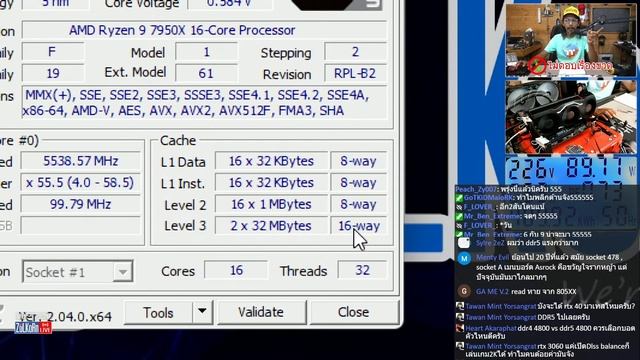Click the Ext. Family value 19
The width and height of the screenshot is (640, 360).
point(53,73)
